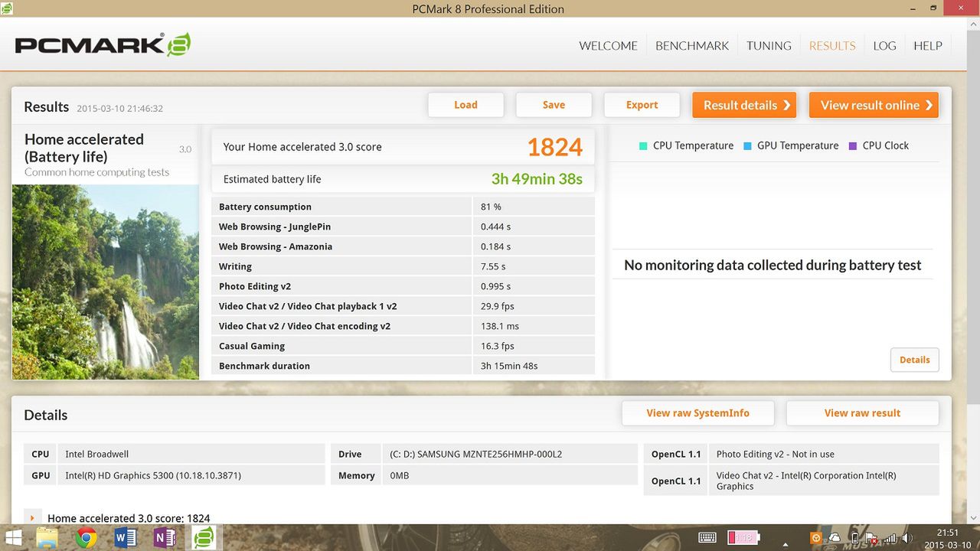Open the taskbar clock and date
This screenshot has width=980, height=551.
click(x=947, y=539)
